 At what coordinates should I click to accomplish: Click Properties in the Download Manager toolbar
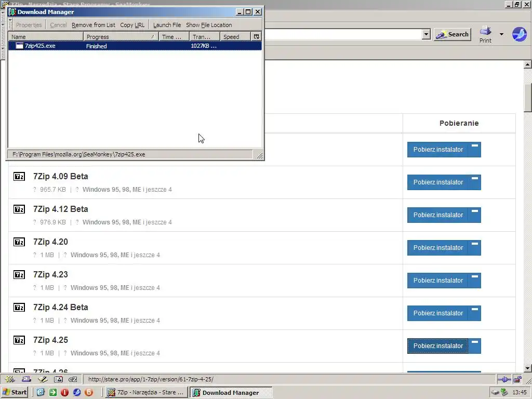(x=29, y=25)
